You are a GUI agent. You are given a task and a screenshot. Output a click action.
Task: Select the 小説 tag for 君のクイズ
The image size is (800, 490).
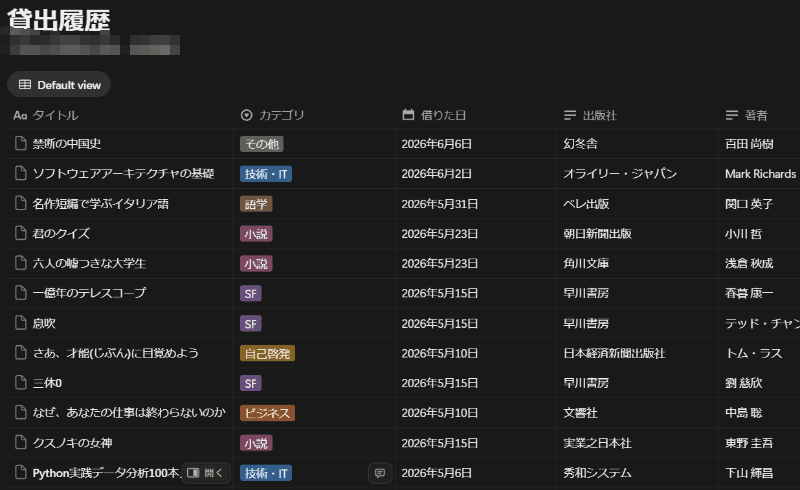[256, 234]
